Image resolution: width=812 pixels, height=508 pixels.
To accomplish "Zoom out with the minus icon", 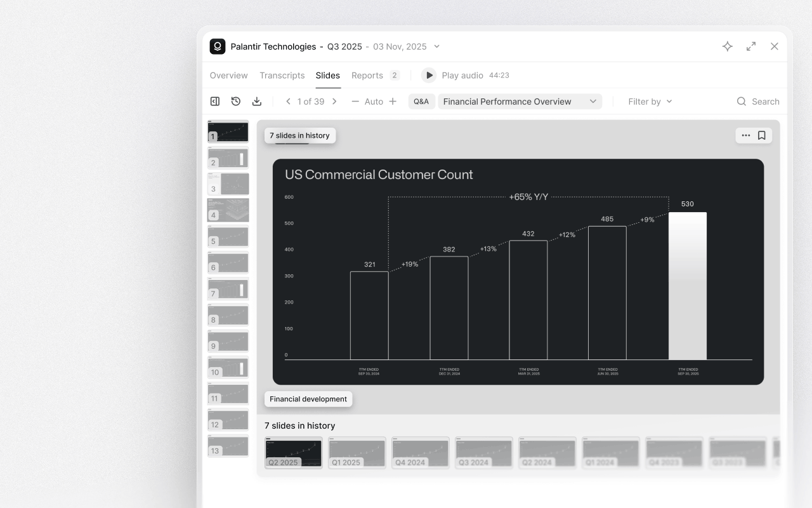I will [355, 102].
